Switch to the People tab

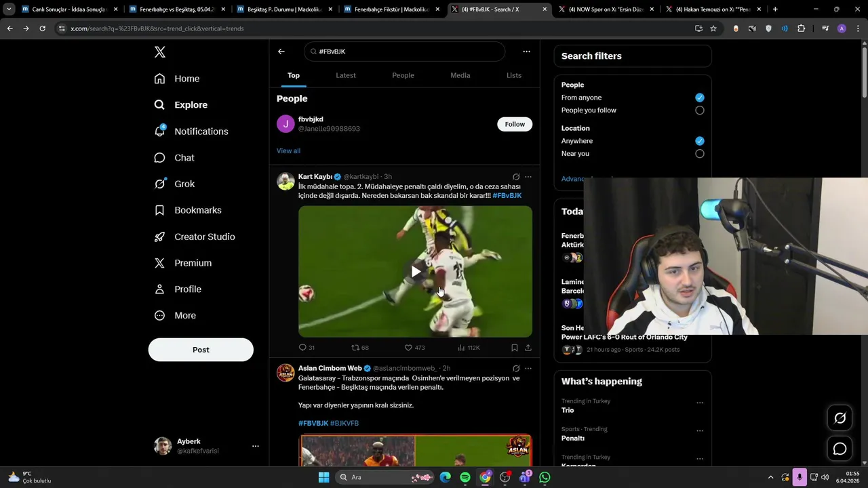(x=403, y=75)
